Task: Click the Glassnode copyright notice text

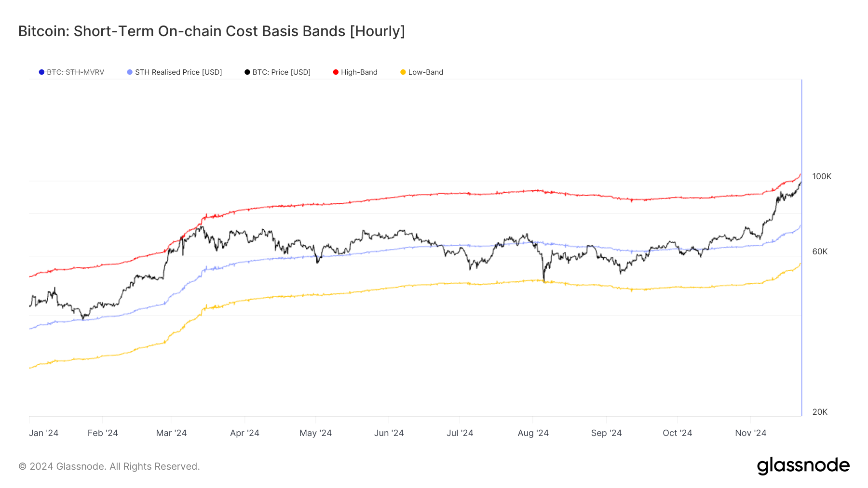Action: point(109,466)
